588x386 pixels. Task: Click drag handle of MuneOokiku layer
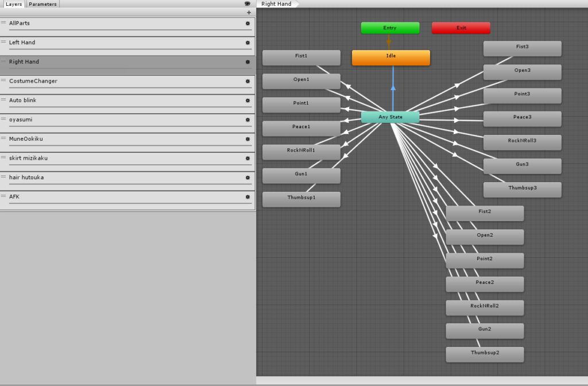coord(3,138)
